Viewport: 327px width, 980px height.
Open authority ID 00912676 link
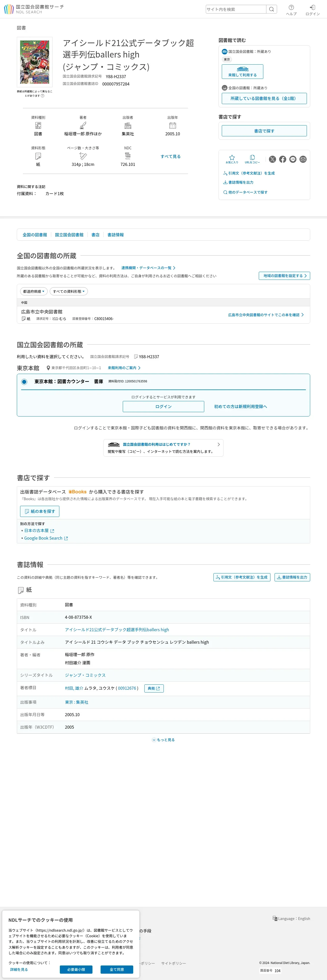(127, 688)
